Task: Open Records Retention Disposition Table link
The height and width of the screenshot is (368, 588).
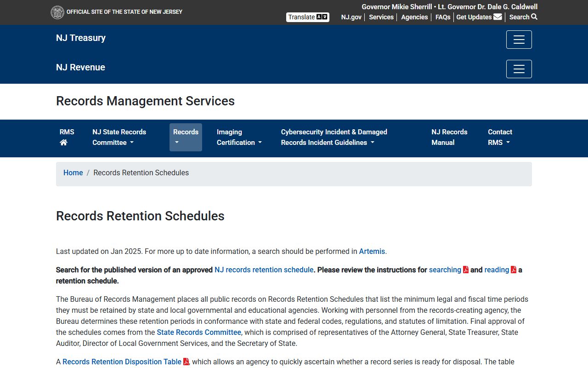Action: (x=122, y=362)
